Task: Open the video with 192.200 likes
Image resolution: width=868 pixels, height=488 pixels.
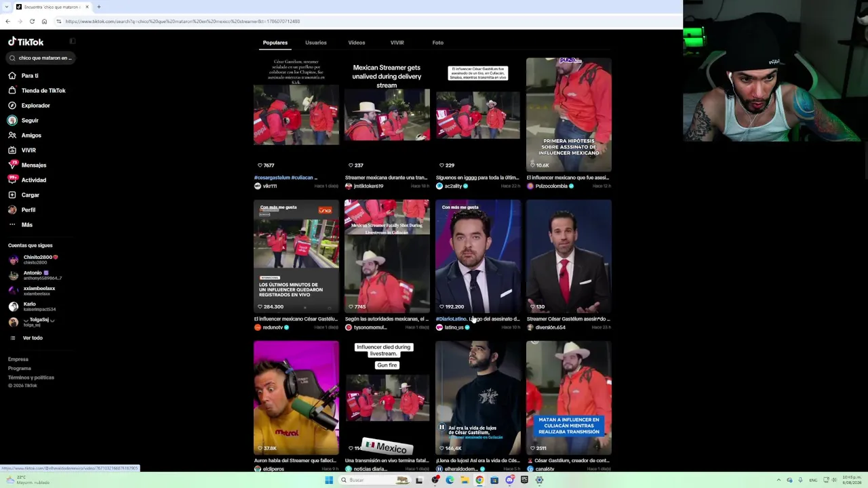Action: pos(478,256)
